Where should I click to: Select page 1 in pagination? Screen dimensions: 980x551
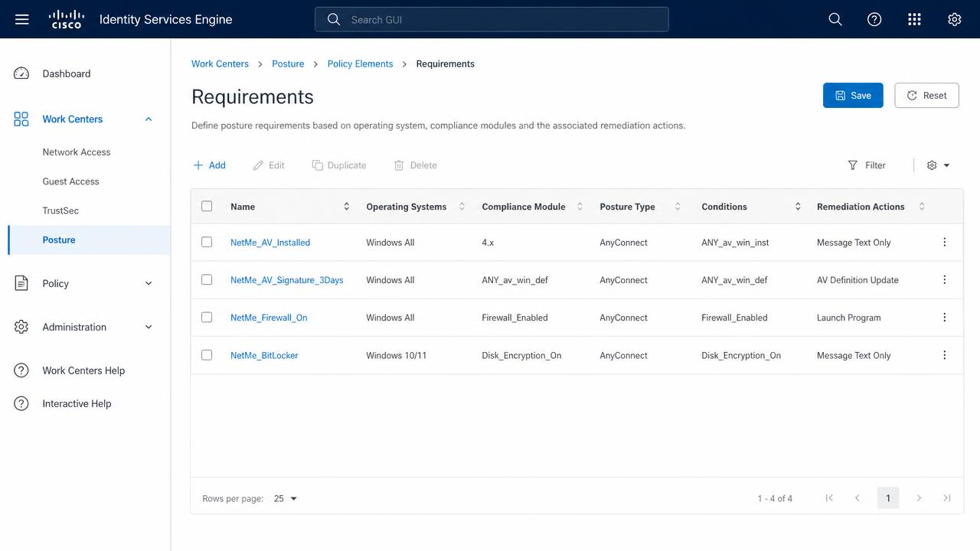pyautogui.click(x=888, y=498)
